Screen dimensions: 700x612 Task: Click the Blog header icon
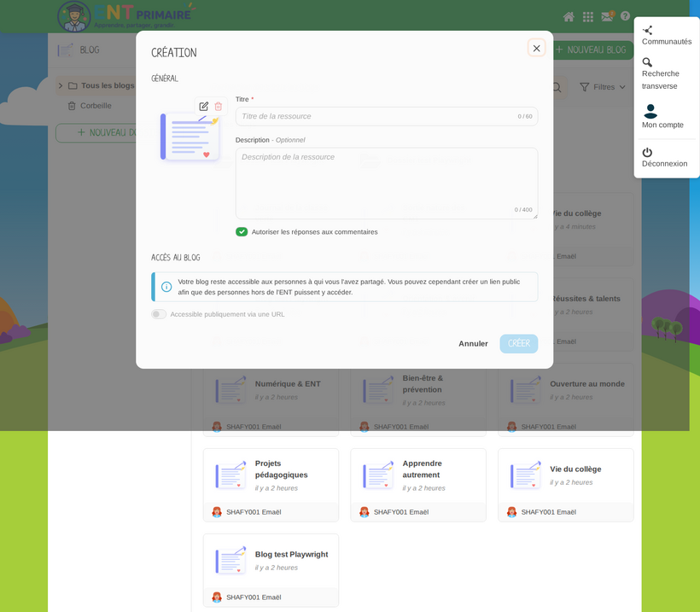click(x=65, y=50)
